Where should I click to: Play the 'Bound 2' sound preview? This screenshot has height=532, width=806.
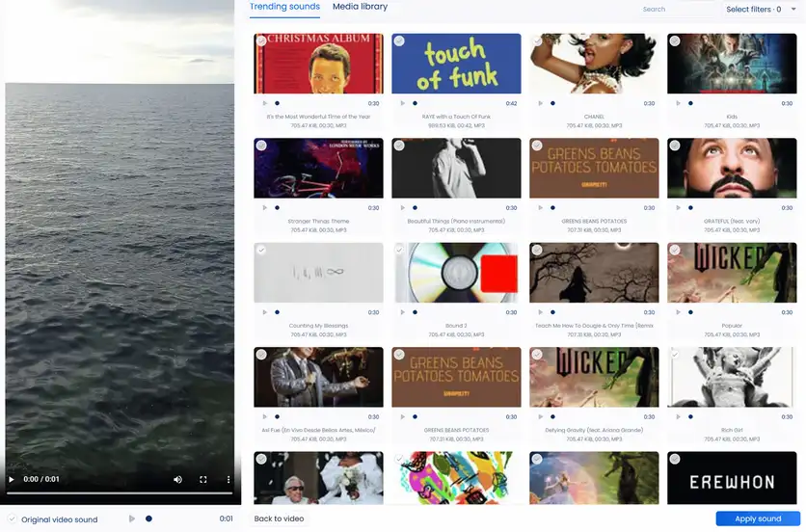[403, 312]
